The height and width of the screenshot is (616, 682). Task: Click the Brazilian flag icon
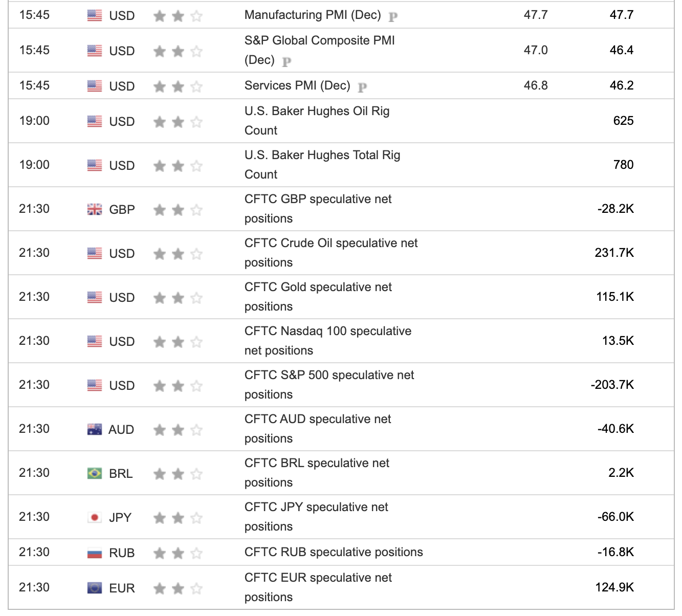tap(95, 473)
